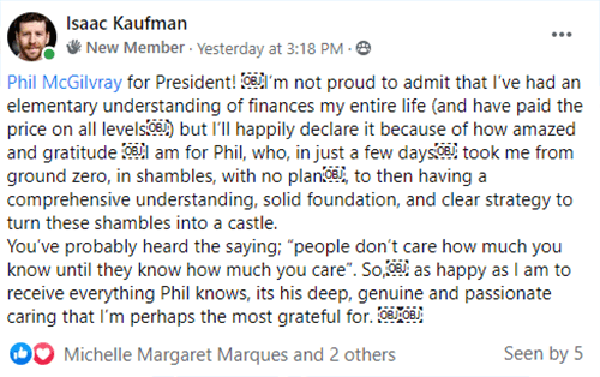Open Michelle Margaret Marques and 2 others list
Image resolution: width=600 pixels, height=377 pixels.
(230, 354)
